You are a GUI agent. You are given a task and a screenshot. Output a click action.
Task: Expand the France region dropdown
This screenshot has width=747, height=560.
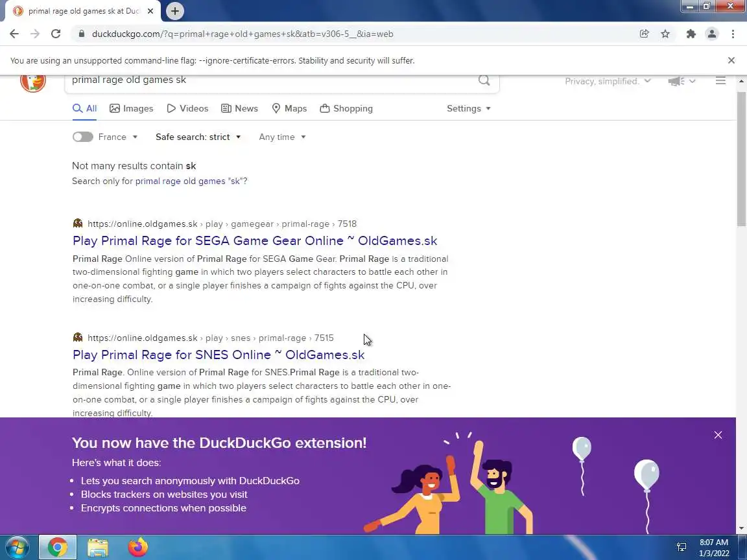118,137
